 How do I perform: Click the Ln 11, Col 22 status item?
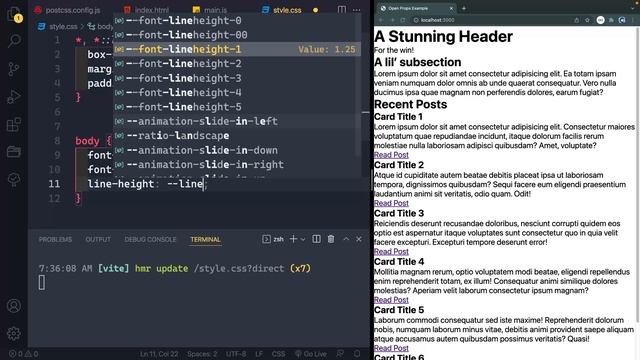pos(159,354)
